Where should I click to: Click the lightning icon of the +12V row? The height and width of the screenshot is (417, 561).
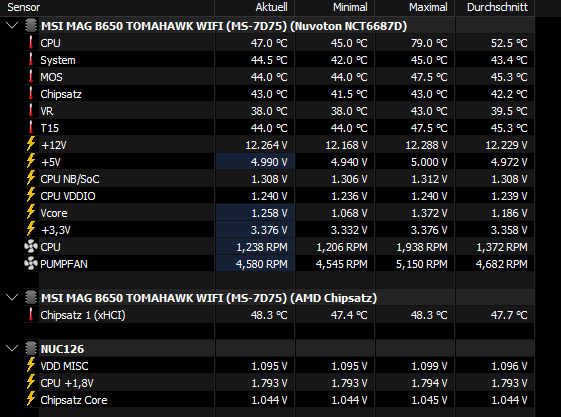click(31, 144)
